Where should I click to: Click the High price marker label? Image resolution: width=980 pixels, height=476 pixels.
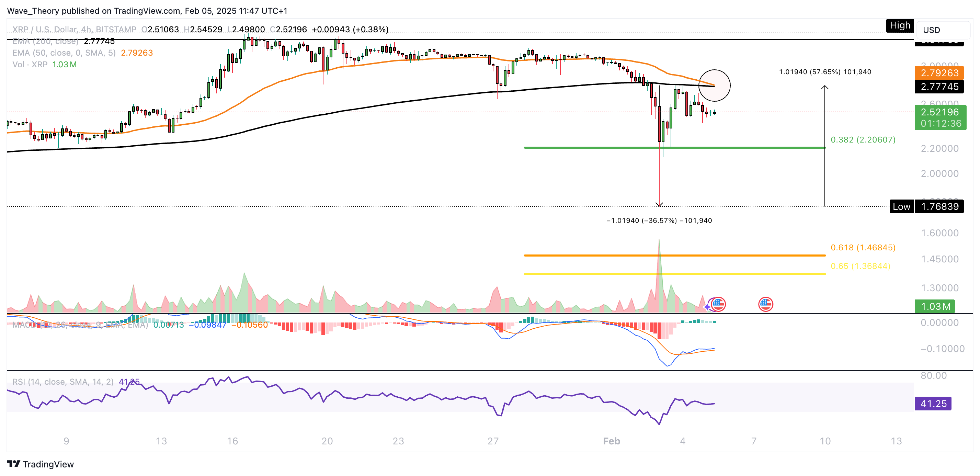[x=900, y=25]
